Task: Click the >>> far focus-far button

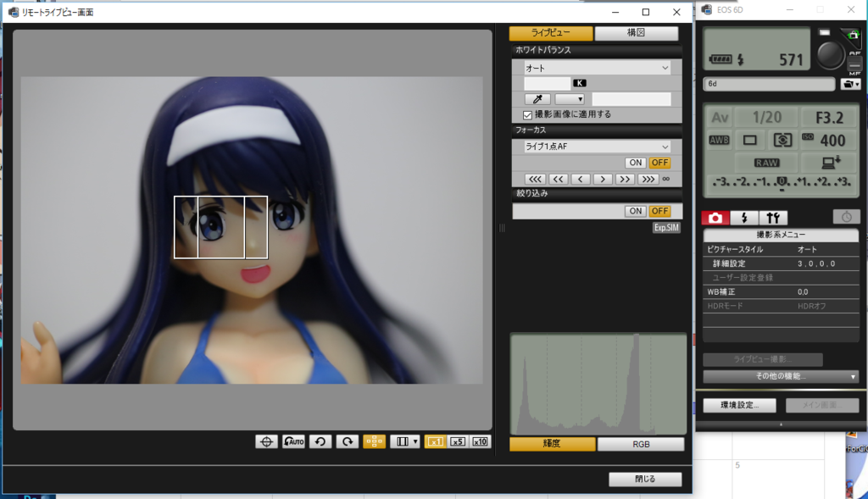Action: point(648,180)
